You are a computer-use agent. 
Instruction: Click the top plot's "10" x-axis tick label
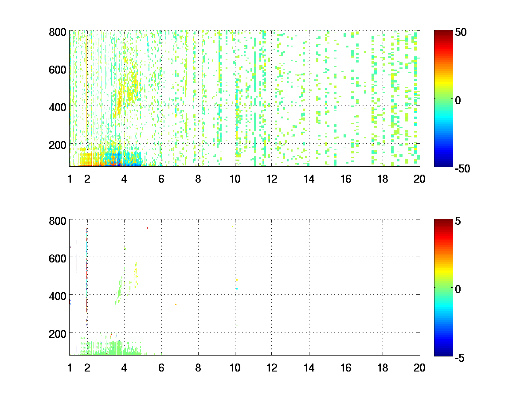pyautogui.click(x=235, y=179)
